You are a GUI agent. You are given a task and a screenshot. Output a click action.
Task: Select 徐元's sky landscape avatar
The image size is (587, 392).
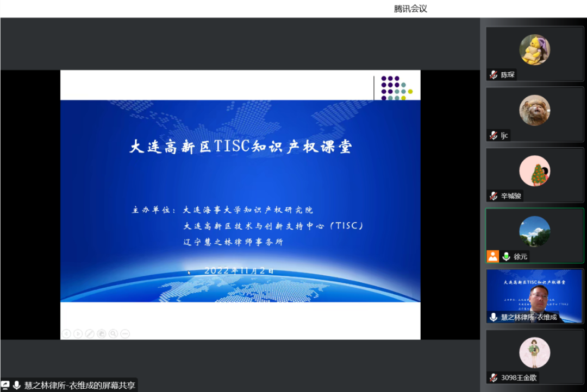pos(535,231)
